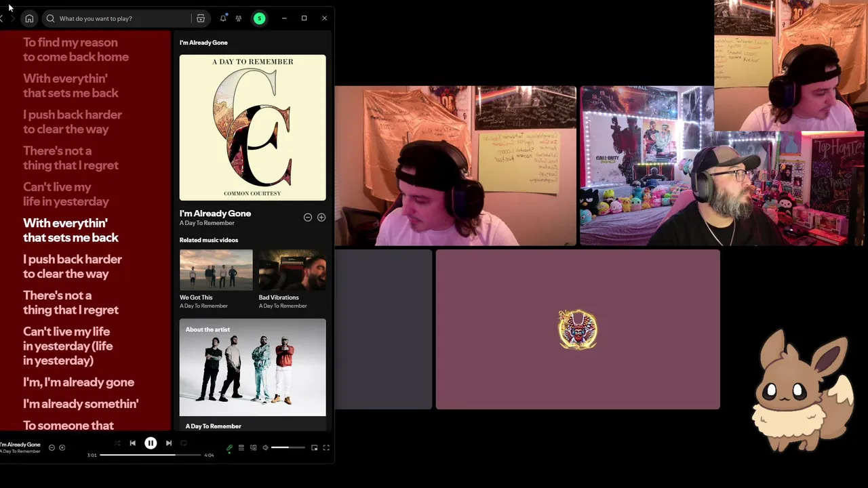Toggle the lyrics microphone button
868x488 pixels.
pyautogui.click(x=229, y=448)
